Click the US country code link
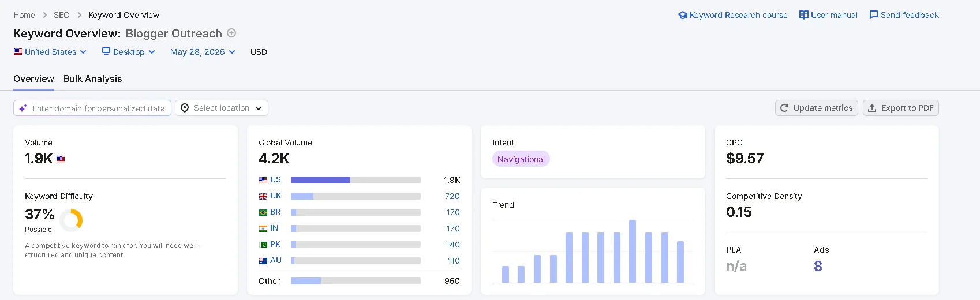The image size is (980, 300). pos(275,179)
